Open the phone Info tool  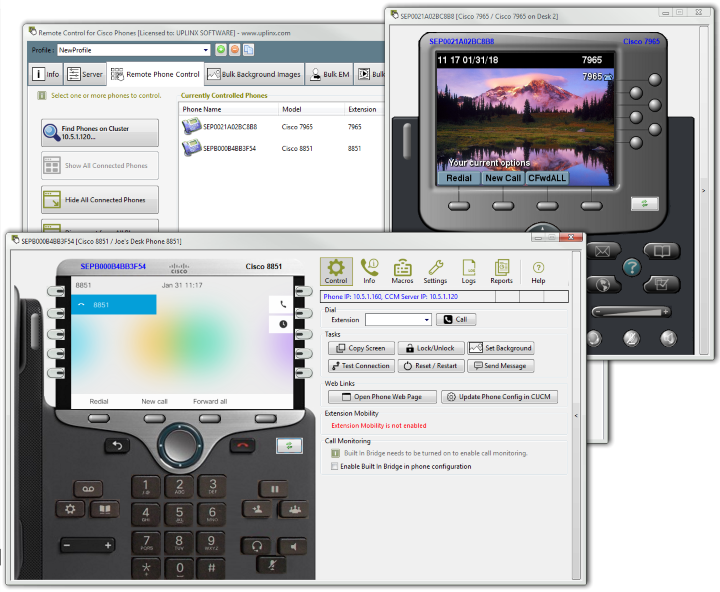369,271
